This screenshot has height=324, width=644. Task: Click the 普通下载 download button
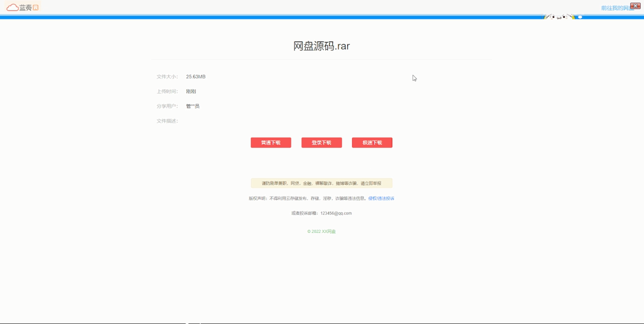click(x=271, y=142)
